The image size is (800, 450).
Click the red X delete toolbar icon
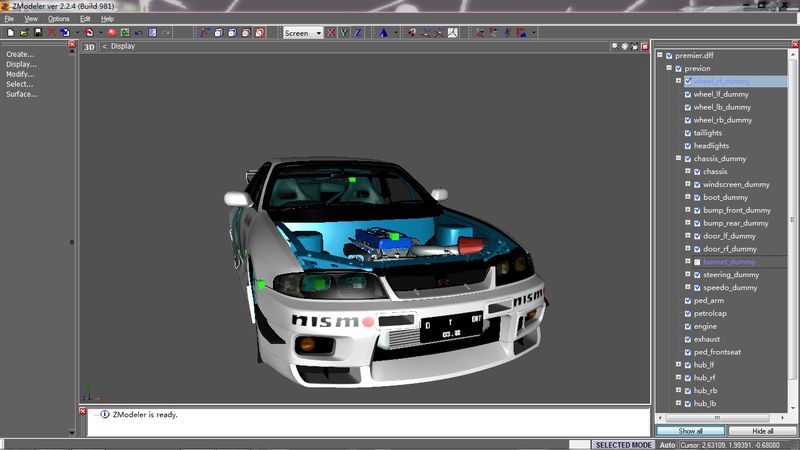point(52,33)
